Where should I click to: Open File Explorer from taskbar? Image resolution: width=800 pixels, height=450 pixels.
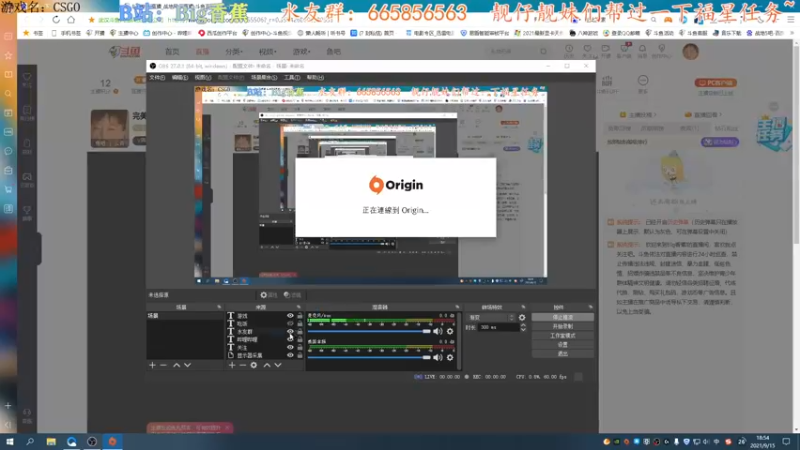coord(51,441)
